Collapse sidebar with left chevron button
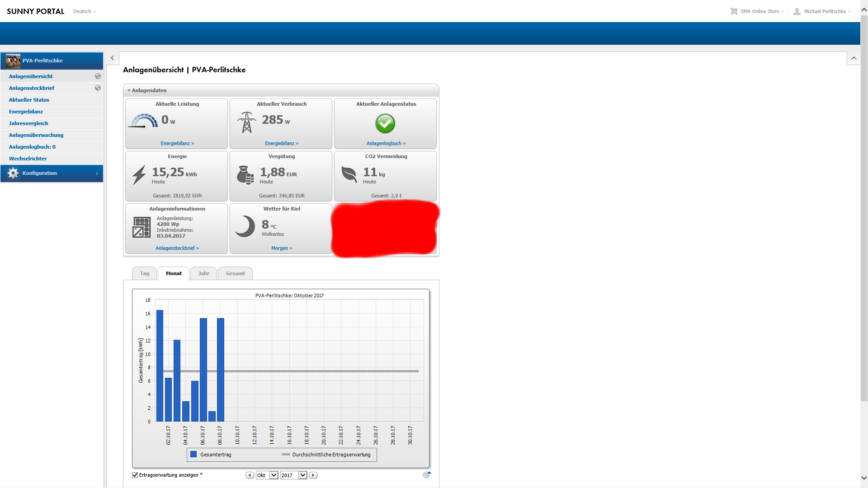Screen dimensions: 868x488 pyautogui.click(x=112, y=58)
